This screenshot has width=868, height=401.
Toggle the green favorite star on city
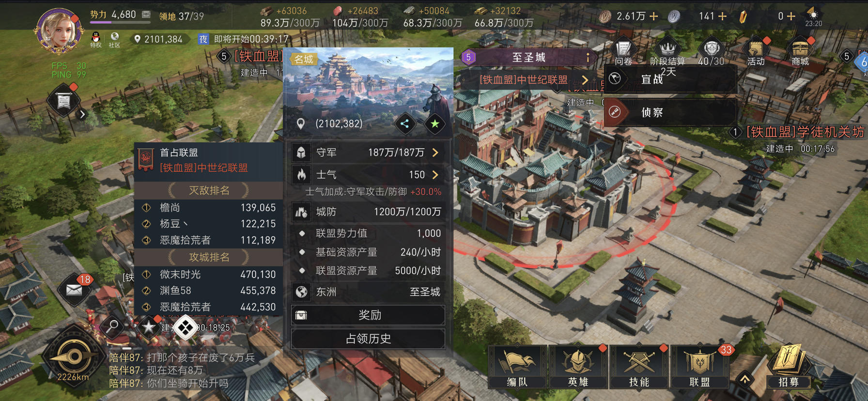435,124
